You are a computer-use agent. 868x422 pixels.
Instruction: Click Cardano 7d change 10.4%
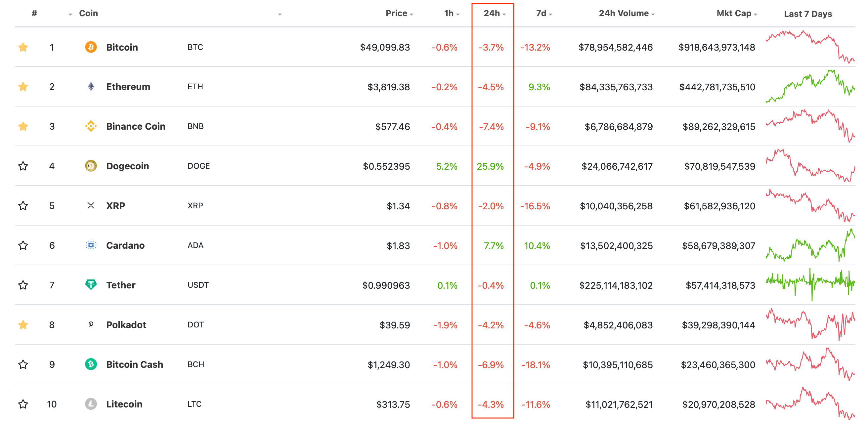click(537, 245)
